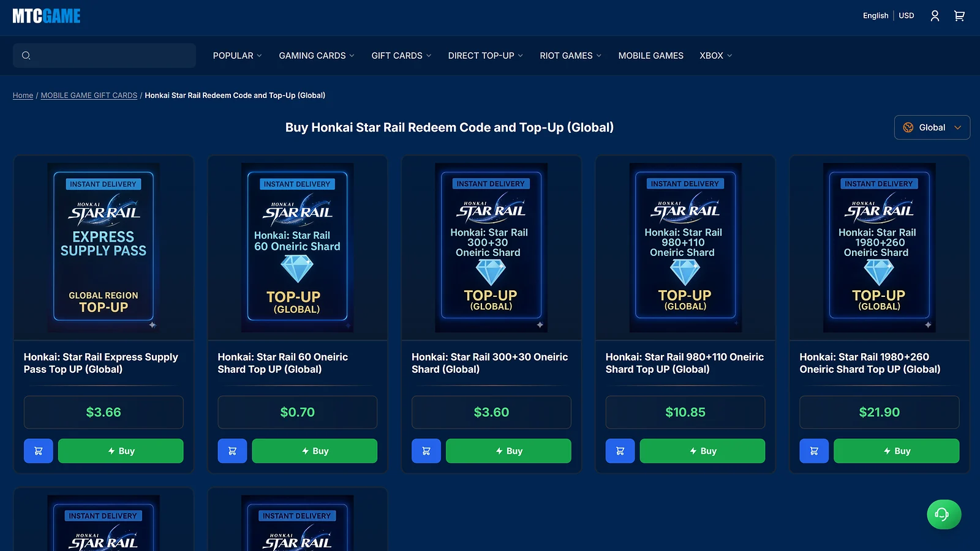Image resolution: width=980 pixels, height=551 pixels.
Task: Expand the GIFT CARDS menu
Action: [x=402, y=56]
